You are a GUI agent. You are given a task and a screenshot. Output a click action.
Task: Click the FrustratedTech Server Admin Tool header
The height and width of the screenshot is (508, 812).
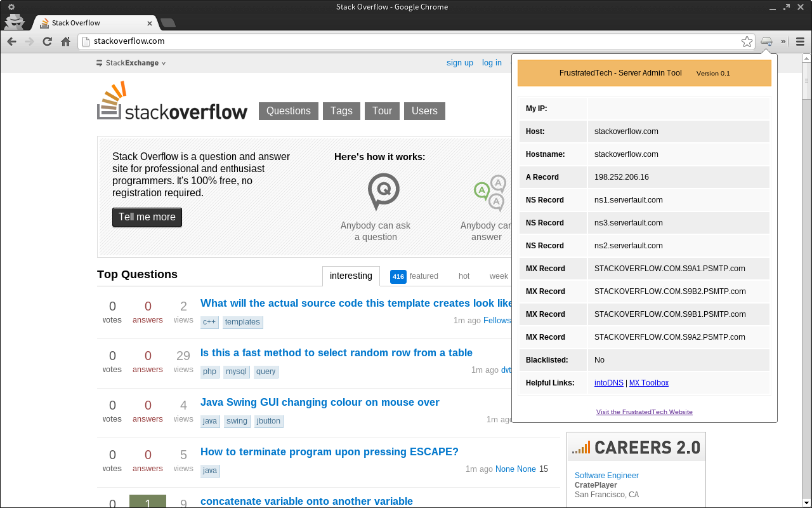645,73
